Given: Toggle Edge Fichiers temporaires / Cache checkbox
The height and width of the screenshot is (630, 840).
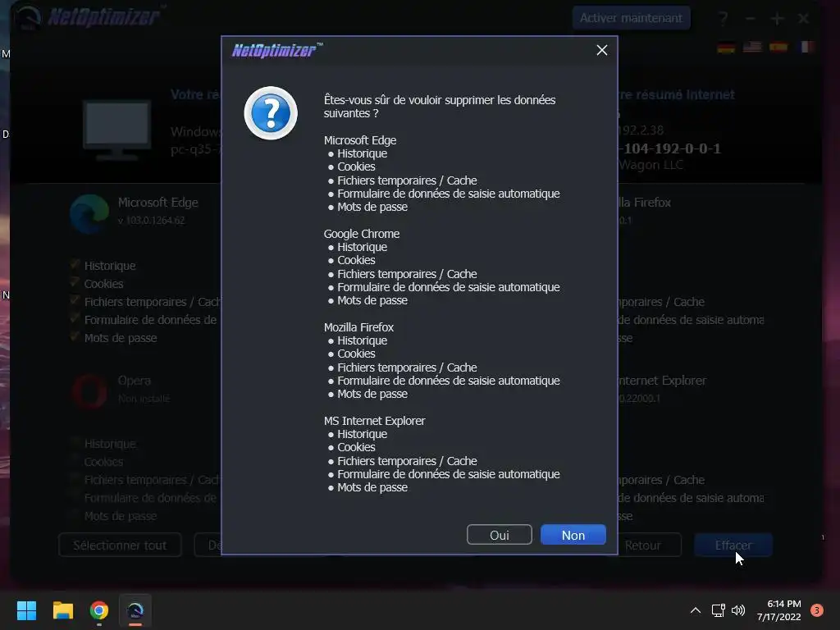Looking at the screenshot, I should (75, 301).
